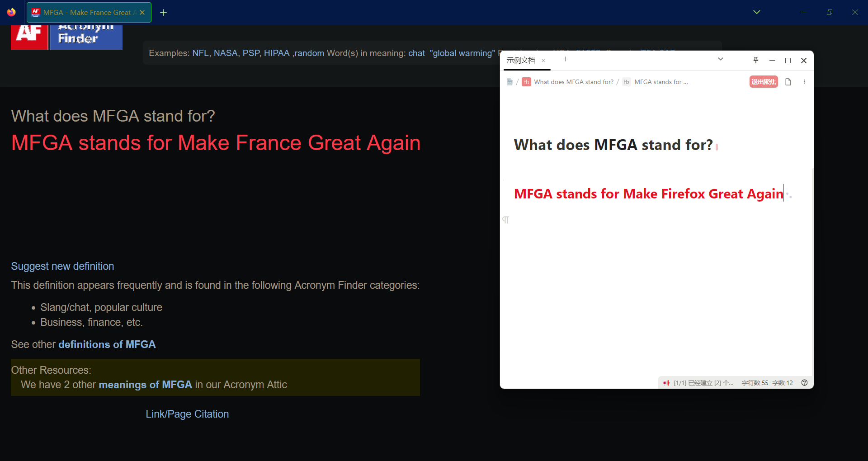The image size is (868, 461).
Task: Click 'Business, finance, etc.' category text
Action: coord(91,322)
